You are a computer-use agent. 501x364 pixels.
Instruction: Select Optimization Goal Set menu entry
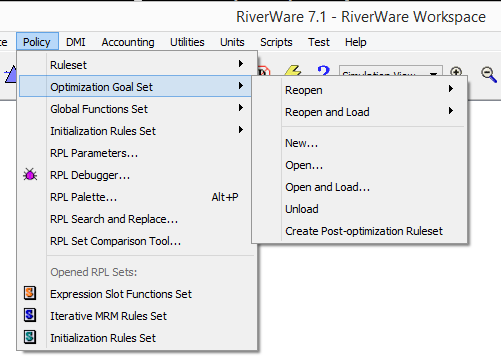tap(135, 86)
